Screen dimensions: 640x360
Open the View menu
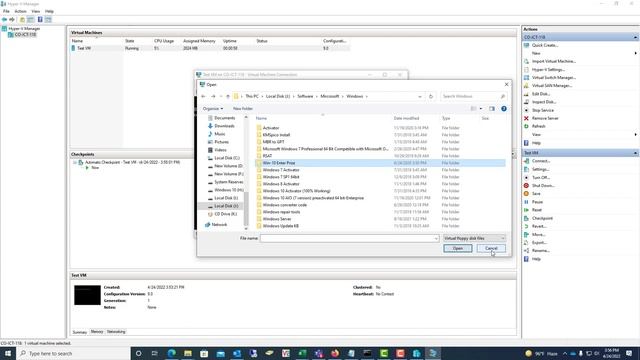point(36,11)
